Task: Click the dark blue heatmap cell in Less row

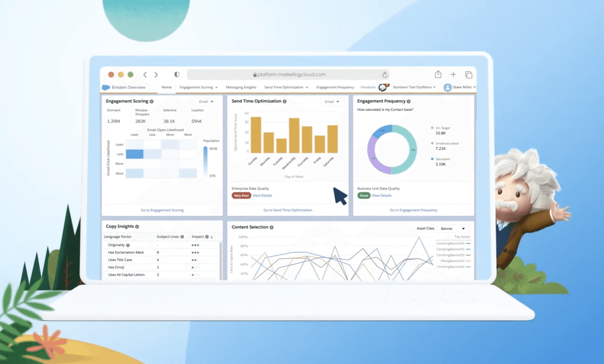Action: coord(135,154)
